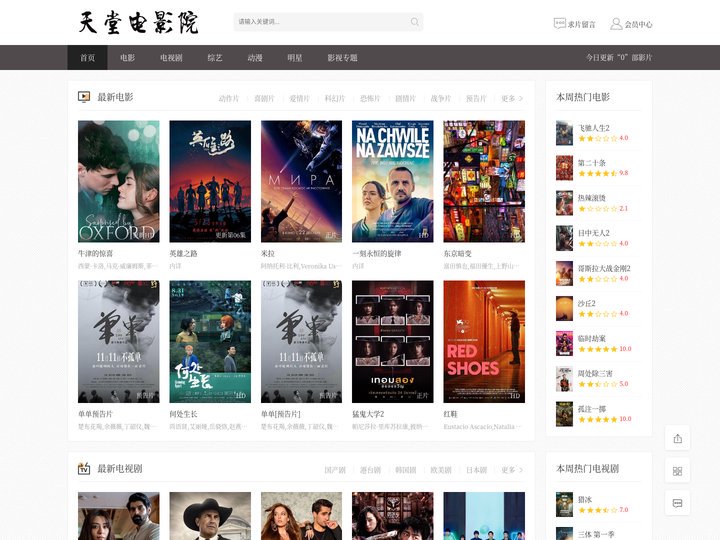Open the 求片留言 message icon
Image resolution: width=720 pixels, height=540 pixels.
pyautogui.click(x=559, y=23)
